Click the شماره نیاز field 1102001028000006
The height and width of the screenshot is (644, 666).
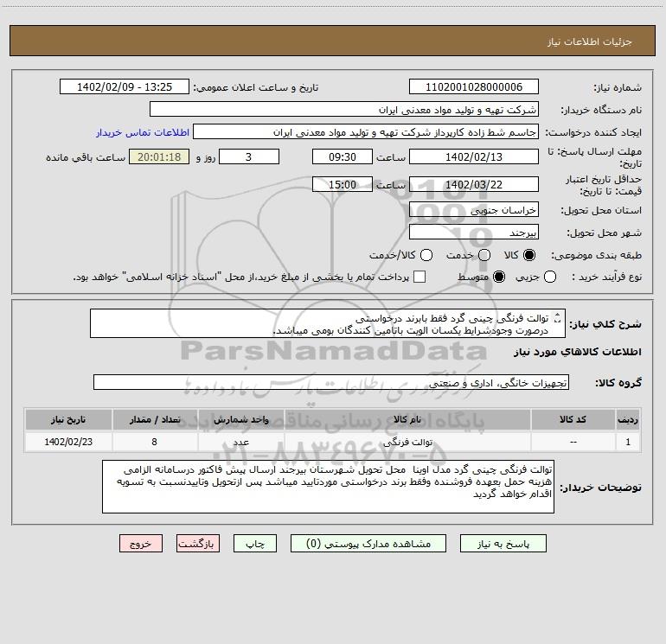coord(474,87)
